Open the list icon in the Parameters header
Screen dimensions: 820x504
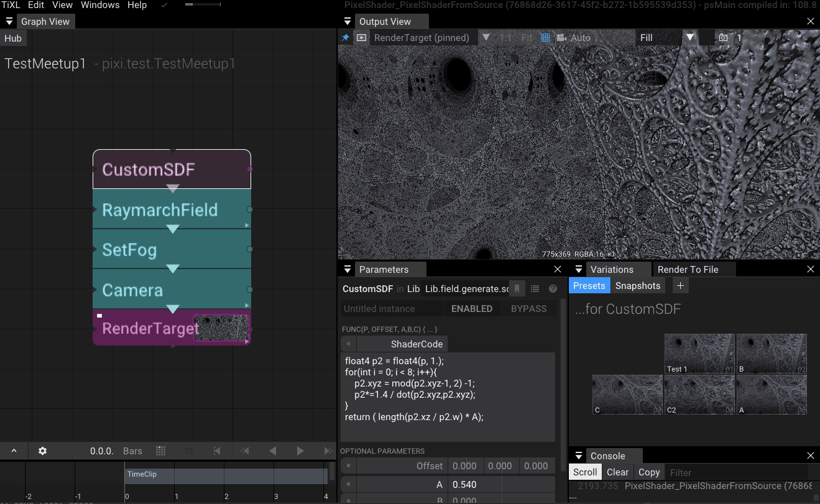pyautogui.click(x=535, y=288)
